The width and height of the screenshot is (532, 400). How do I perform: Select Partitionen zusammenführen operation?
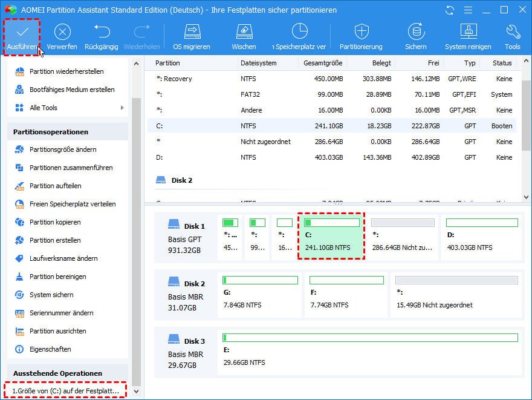(71, 168)
